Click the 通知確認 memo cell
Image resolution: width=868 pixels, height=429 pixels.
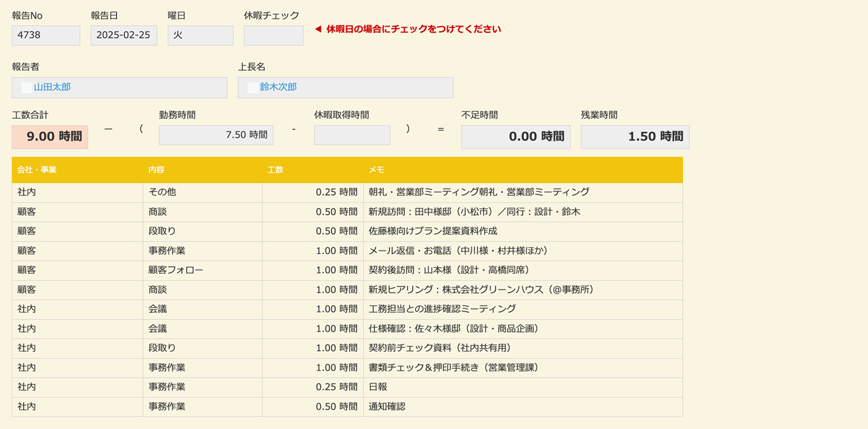387,407
